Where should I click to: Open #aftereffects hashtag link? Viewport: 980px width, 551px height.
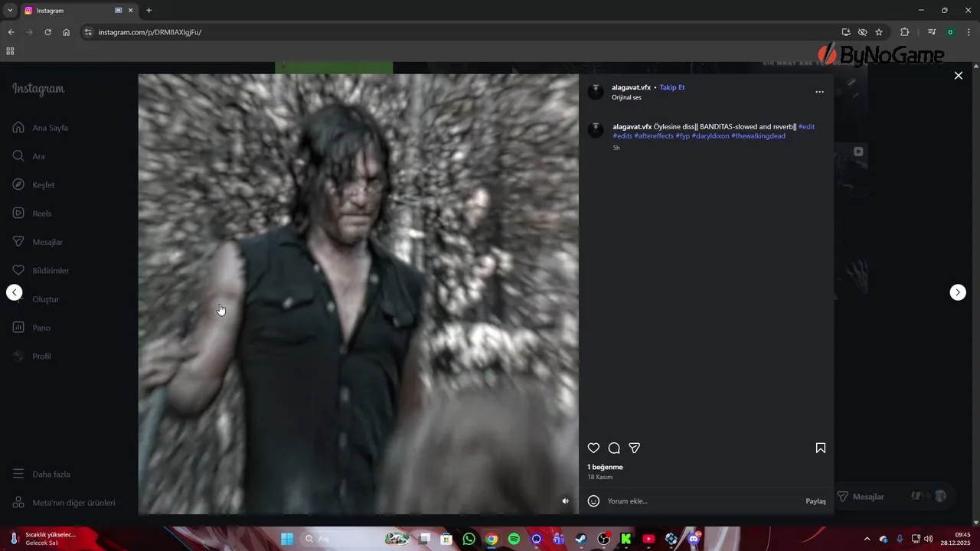pos(654,136)
